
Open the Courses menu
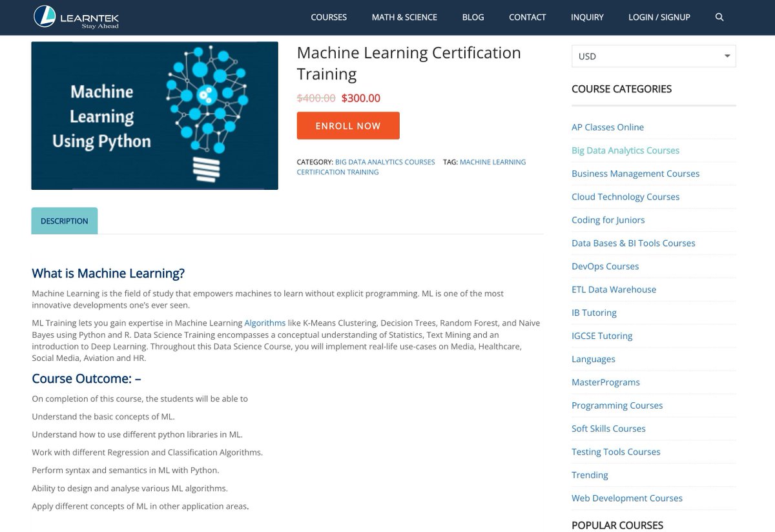[x=329, y=17]
